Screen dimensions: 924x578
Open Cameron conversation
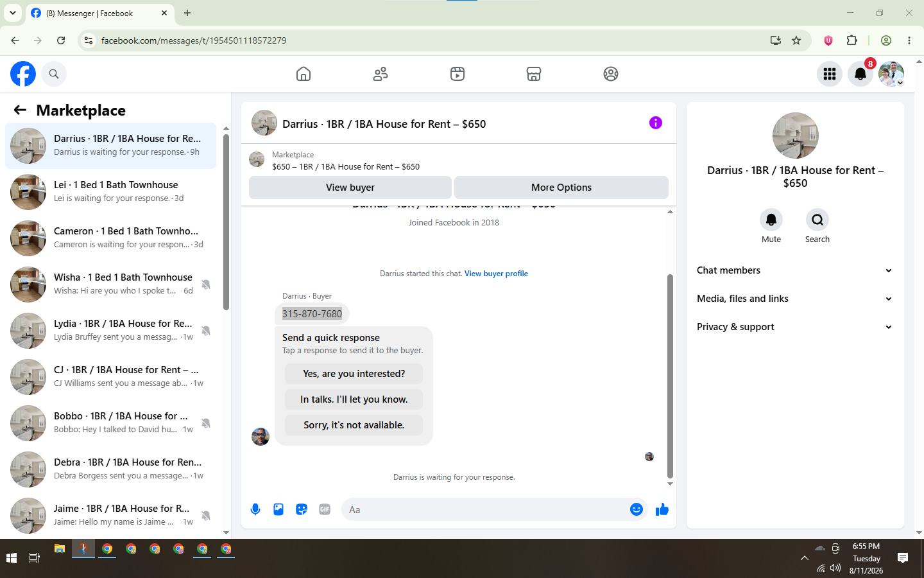point(111,238)
